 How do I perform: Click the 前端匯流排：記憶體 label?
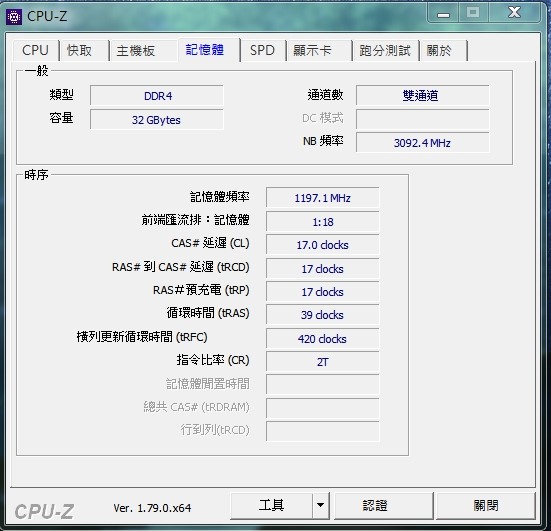pos(195,220)
